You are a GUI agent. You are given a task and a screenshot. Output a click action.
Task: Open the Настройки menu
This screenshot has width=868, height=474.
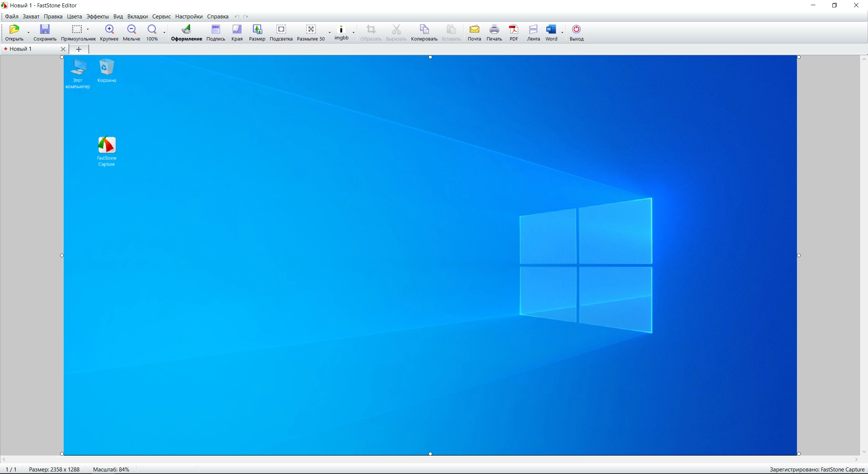click(189, 17)
